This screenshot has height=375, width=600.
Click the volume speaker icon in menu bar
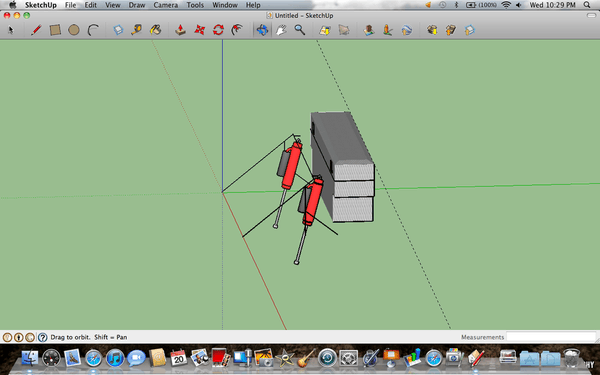519,5
